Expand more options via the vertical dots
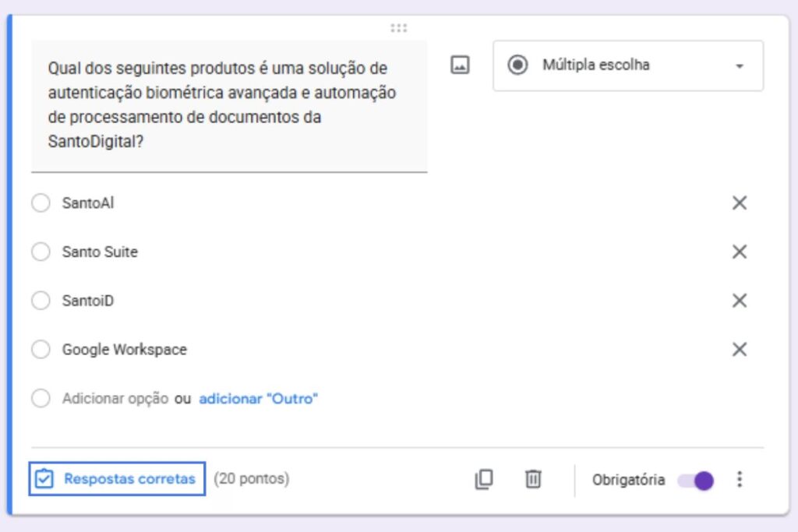 (x=739, y=480)
